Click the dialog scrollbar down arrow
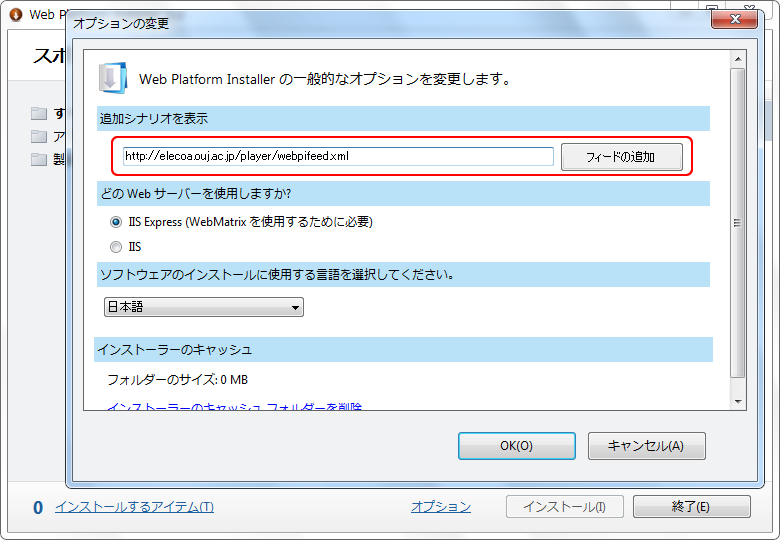The height and width of the screenshot is (540, 780). [738, 401]
